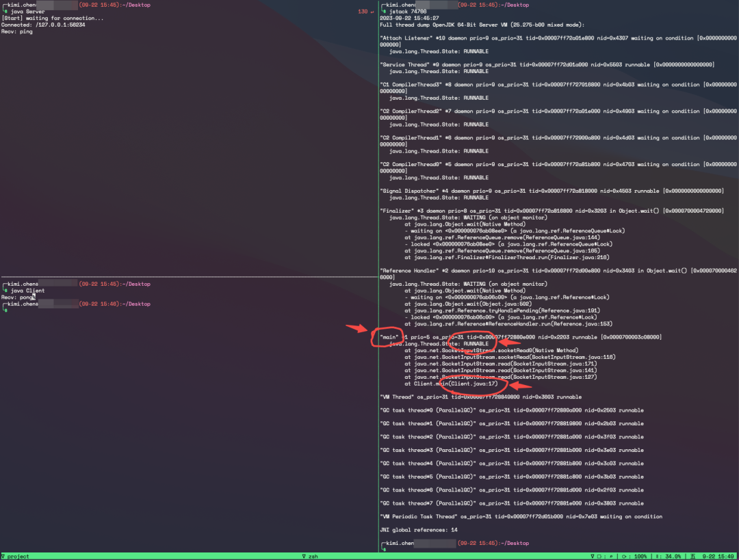The image size is (739, 560).
Task: Click the "GC task thread#0 (ParallelGC)" line
Action: point(512,410)
